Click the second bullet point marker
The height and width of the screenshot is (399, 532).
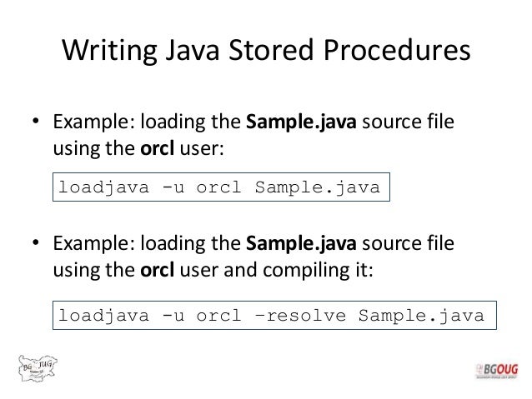click(36, 242)
